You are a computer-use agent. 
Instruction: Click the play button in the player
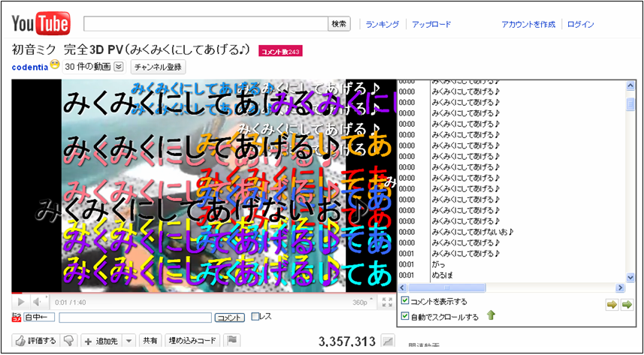(x=21, y=302)
